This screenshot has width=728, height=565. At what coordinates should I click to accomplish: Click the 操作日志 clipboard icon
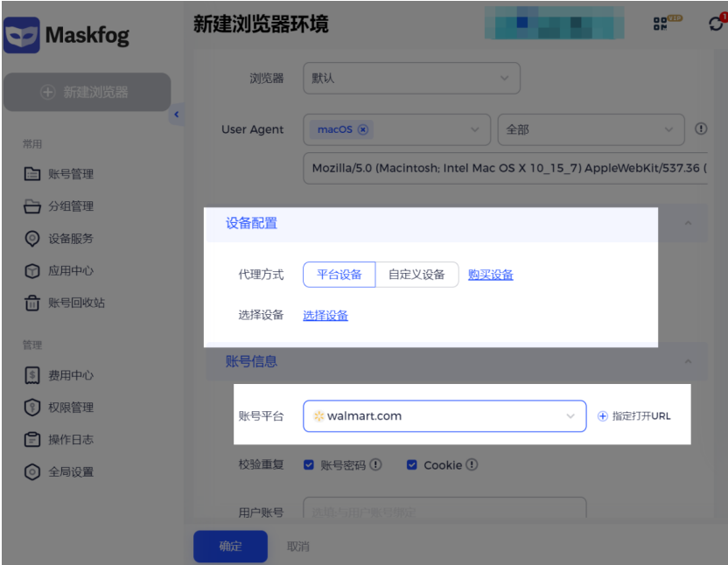coord(32,440)
